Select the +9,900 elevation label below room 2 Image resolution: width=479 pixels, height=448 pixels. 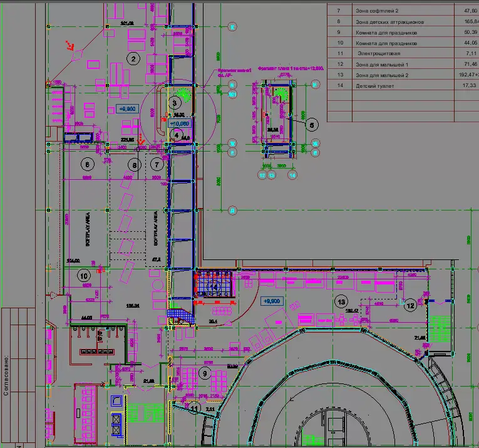127,109
